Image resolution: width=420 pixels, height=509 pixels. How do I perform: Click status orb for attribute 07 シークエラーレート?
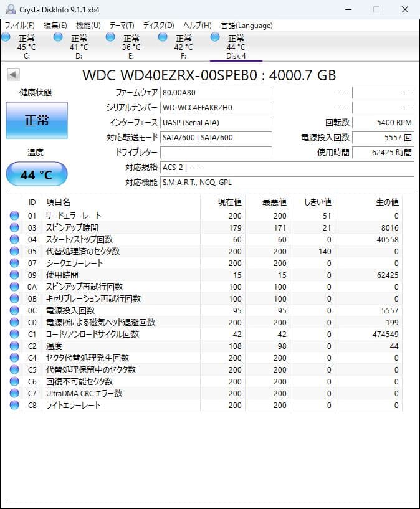coord(14,263)
